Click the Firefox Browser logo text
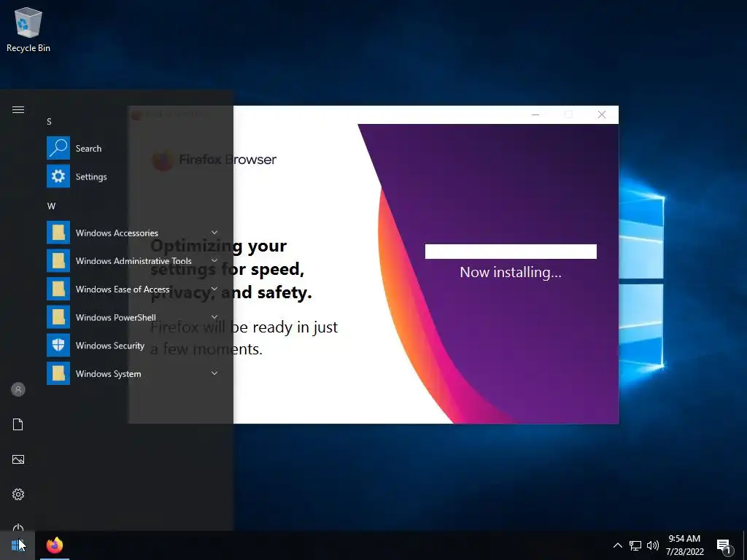747x560 pixels. (x=228, y=160)
